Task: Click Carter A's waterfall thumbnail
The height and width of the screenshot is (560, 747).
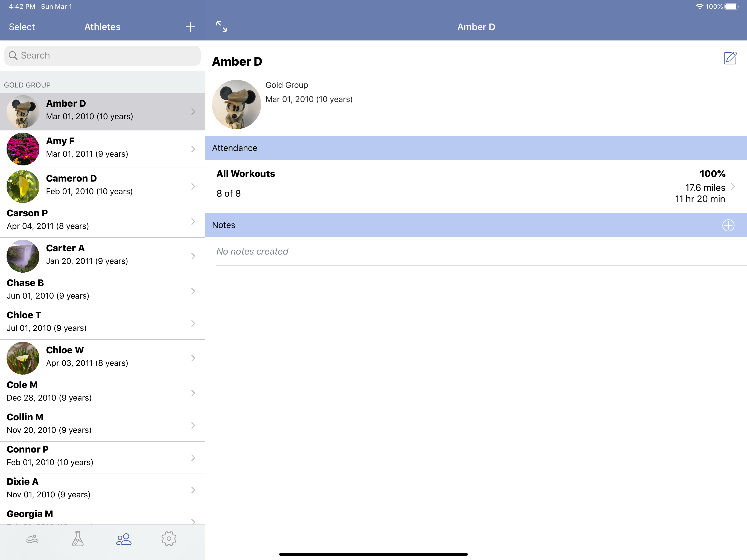Action: [23, 256]
